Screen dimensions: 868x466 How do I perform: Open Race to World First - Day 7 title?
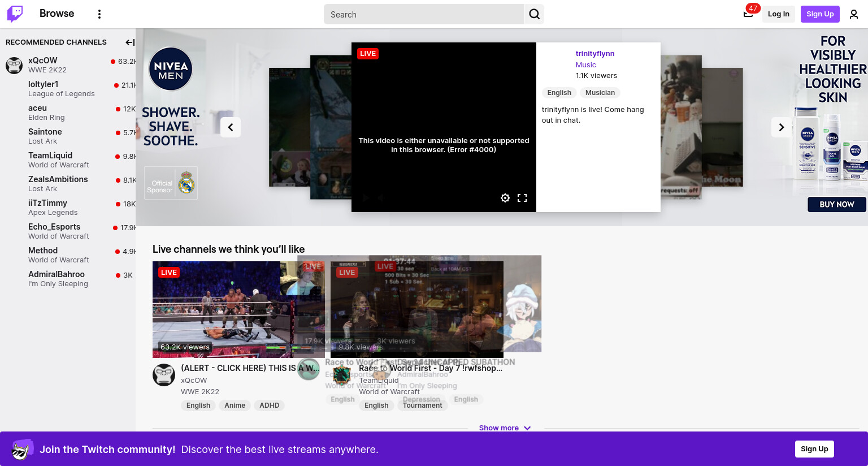click(x=431, y=368)
